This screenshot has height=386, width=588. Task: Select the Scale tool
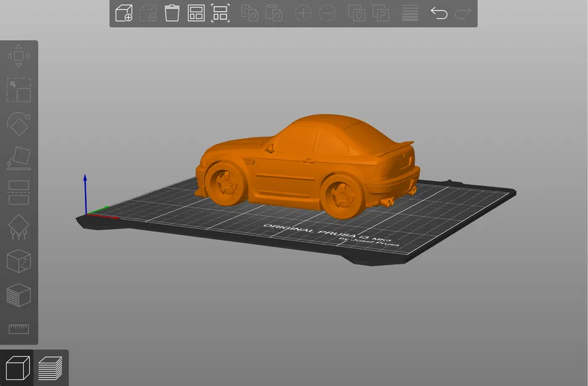tap(19, 90)
